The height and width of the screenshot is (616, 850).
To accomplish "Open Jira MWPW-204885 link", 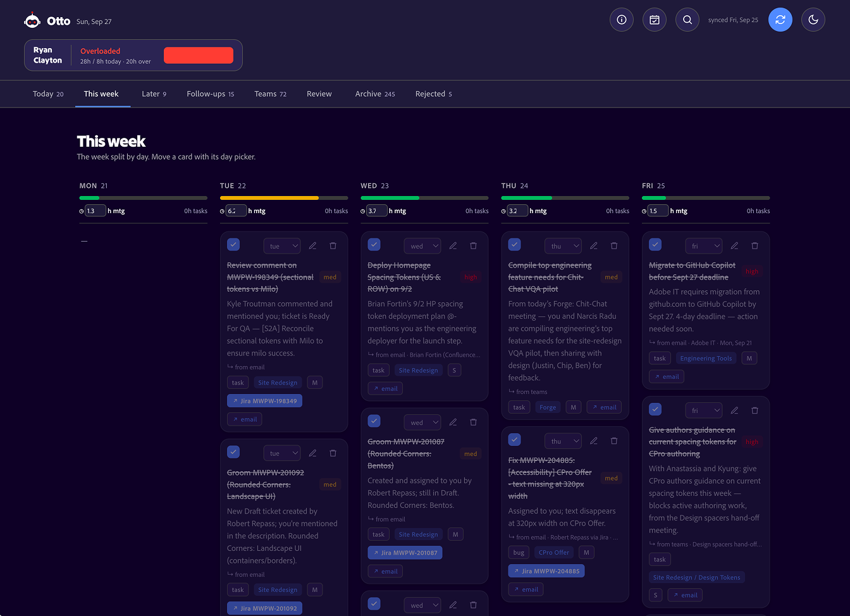I will tap(546, 571).
